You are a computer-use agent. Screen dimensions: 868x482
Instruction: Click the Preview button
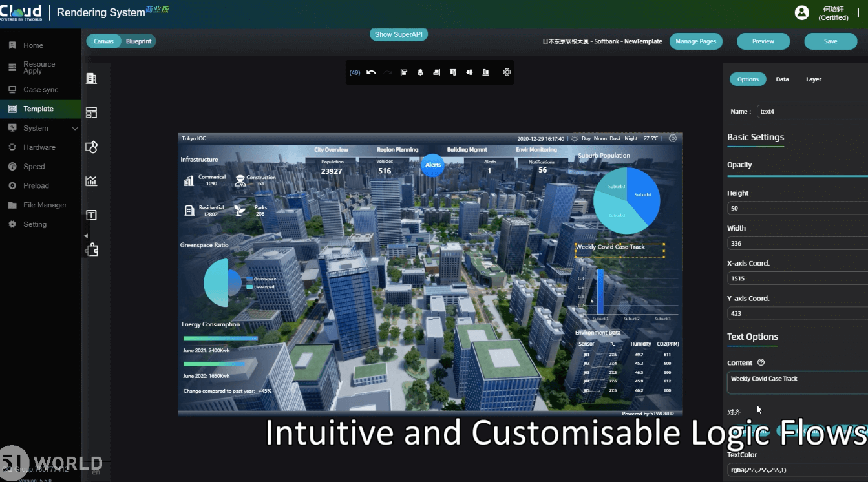tap(763, 41)
